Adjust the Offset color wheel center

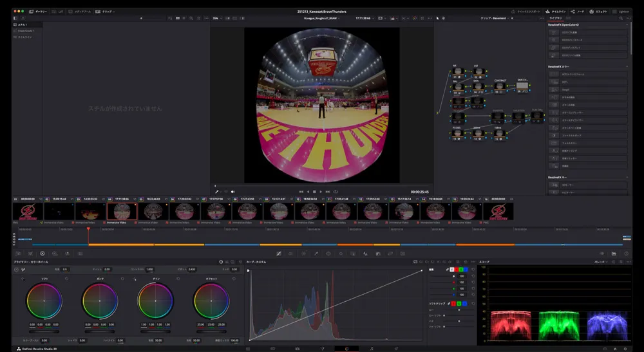click(x=211, y=301)
